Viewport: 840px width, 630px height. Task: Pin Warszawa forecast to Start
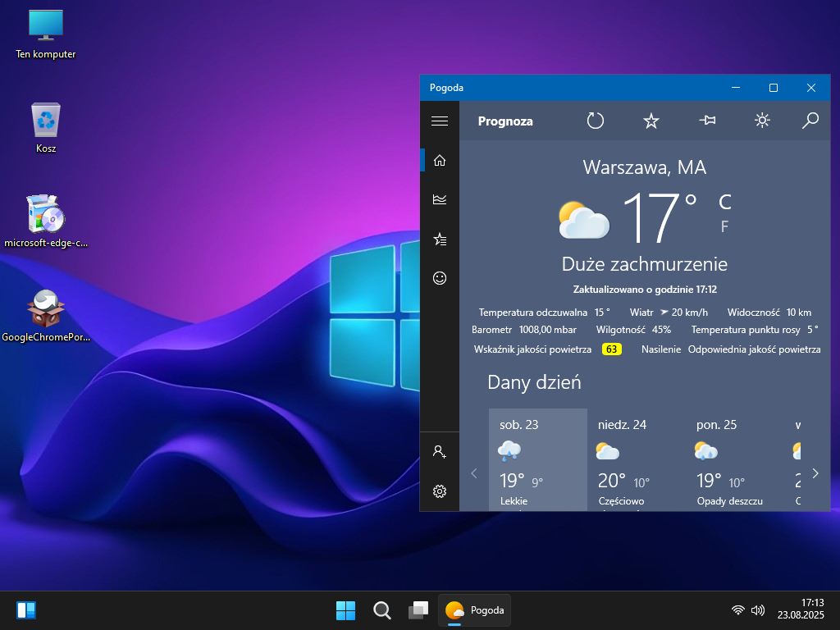[x=707, y=121]
